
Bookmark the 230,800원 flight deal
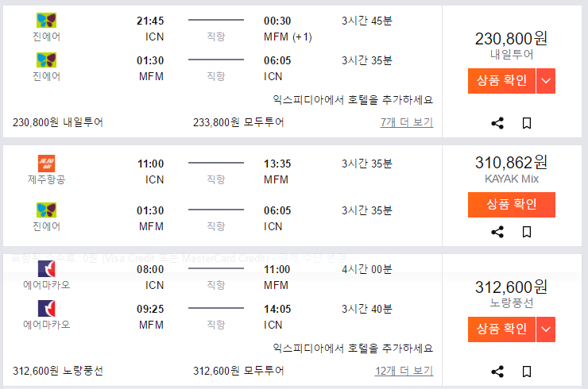pos(526,123)
